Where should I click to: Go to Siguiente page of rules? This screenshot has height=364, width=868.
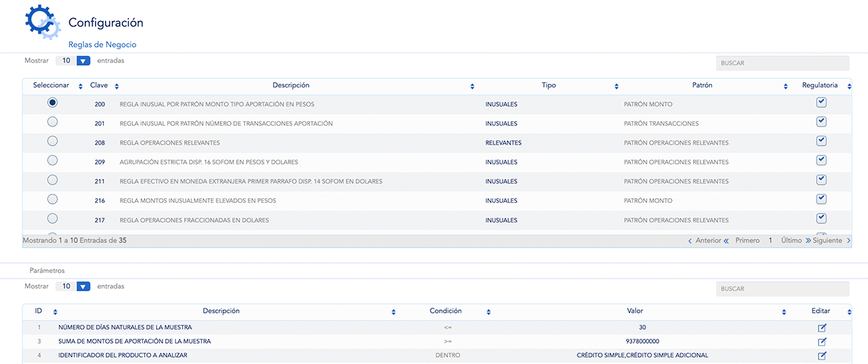(x=831, y=240)
